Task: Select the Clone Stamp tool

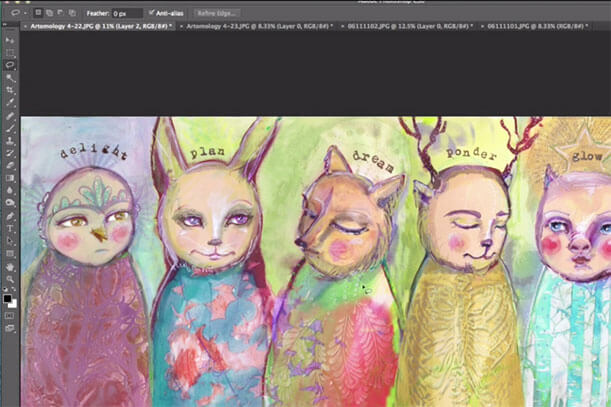Action: 10,141
